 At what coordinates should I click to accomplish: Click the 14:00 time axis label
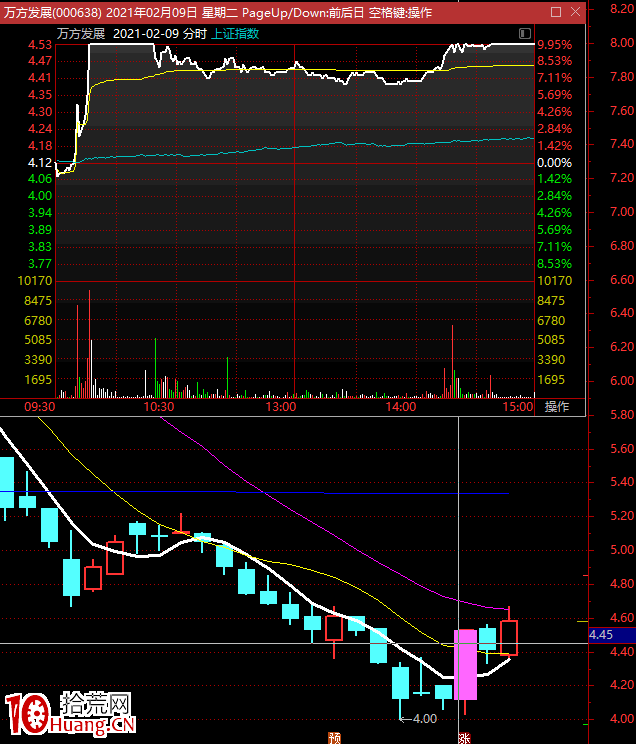coord(401,407)
